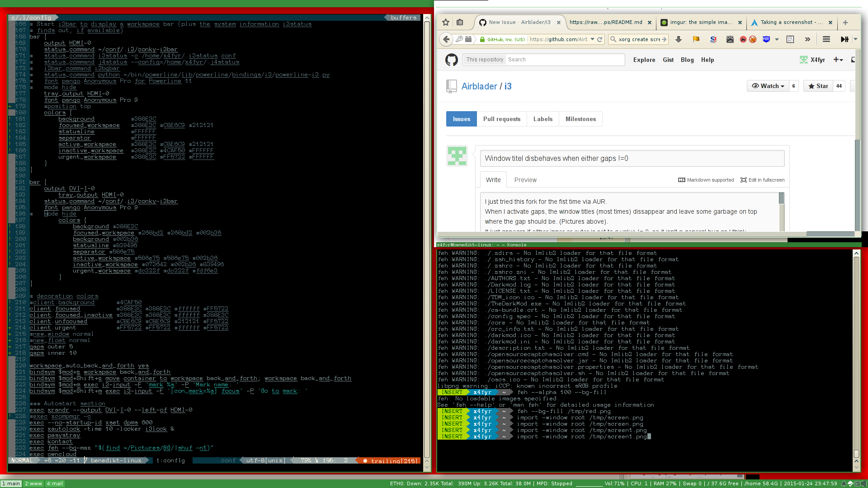Click the GitHub octocat logo
Viewport: 868px width, 488px height.
tap(452, 60)
